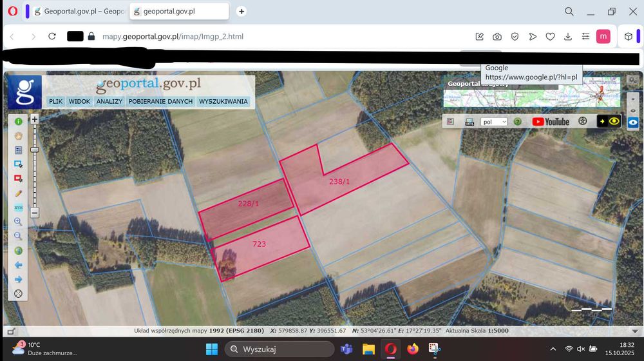Click the Wyszukaj taskbar search box
Viewport: 644px width, 361px height.
[x=279, y=349]
